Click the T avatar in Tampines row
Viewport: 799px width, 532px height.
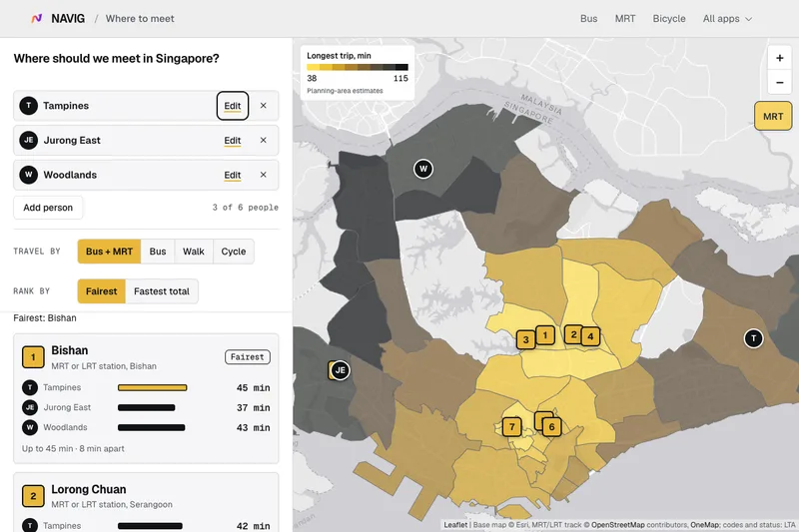[x=29, y=106]
